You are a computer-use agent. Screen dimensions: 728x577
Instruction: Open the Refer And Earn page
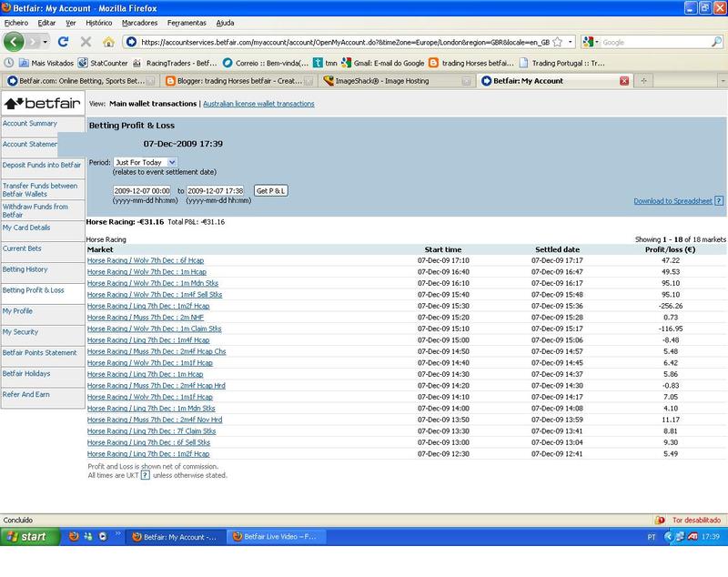pyautogui.click(x=26, y=395)
